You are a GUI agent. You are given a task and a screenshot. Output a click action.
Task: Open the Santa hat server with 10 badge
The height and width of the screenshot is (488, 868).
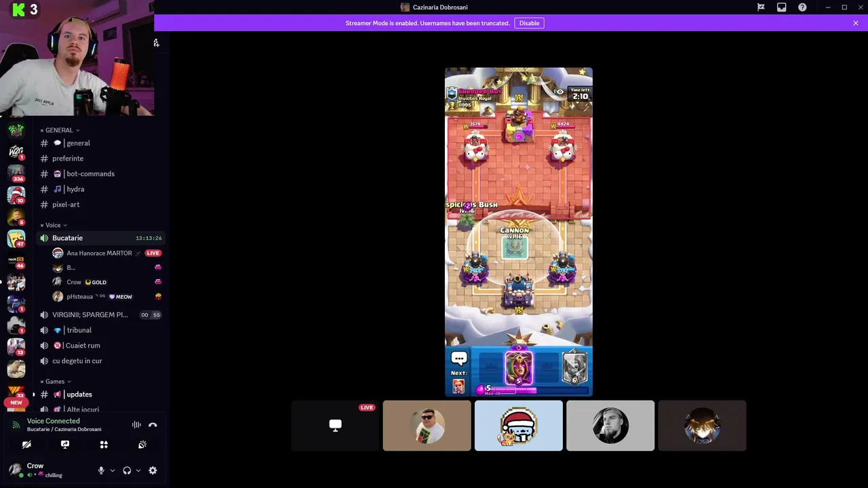click(16, 195)
